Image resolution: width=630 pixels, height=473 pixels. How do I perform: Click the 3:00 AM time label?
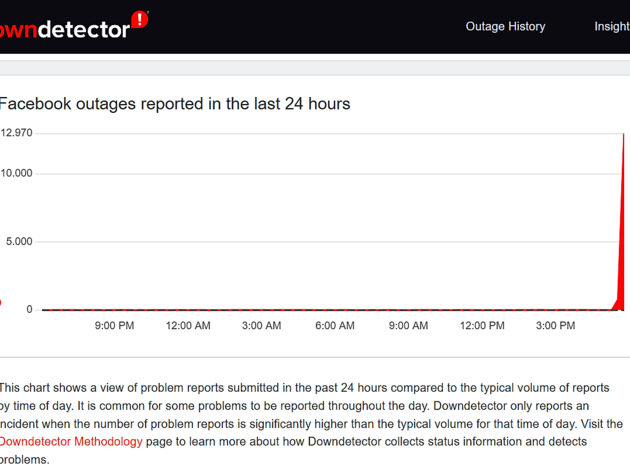point(261,326)
